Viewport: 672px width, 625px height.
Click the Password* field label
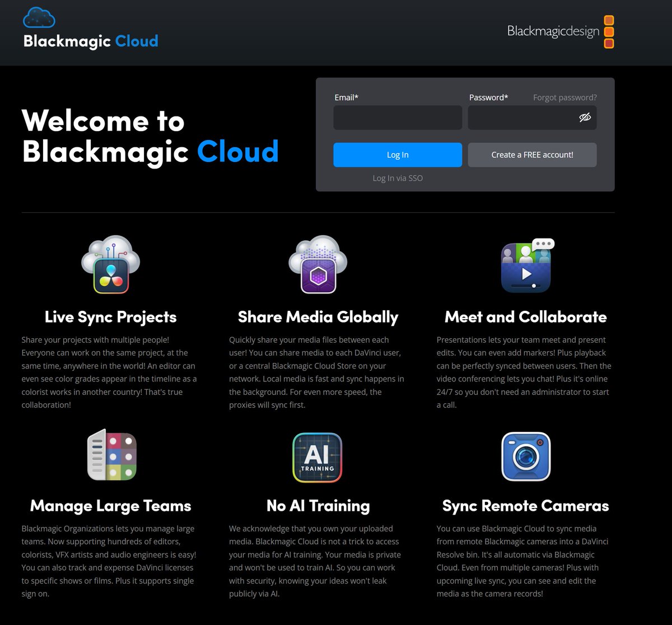488,97
